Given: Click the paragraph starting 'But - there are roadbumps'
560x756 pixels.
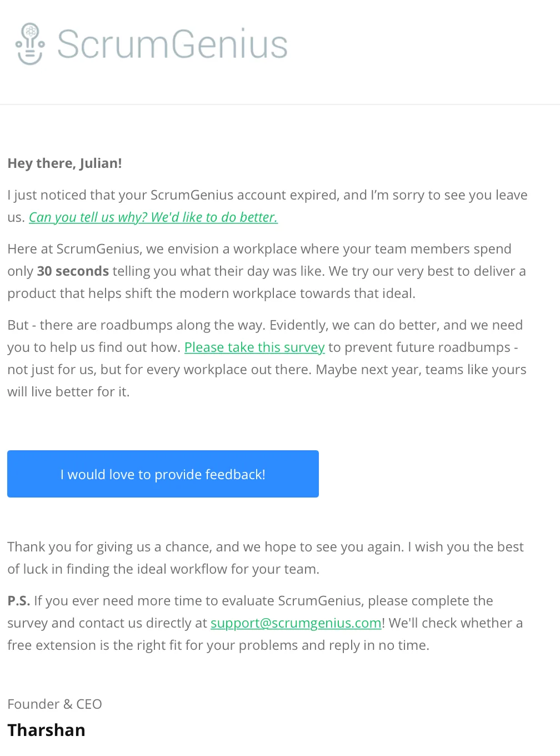Looking at the screenshot, I should pos(267,359).
